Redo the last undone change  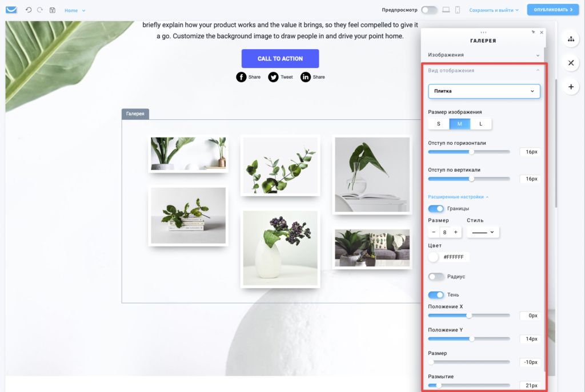coord(40,10)
